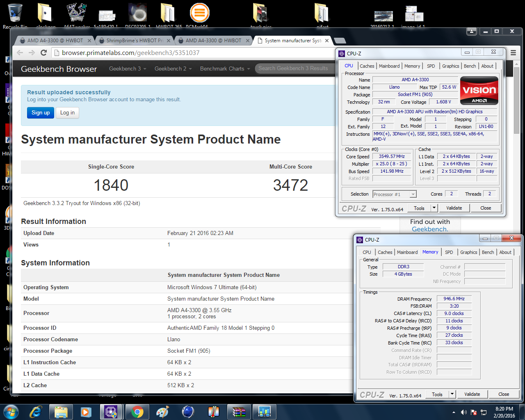Screen dimensions: 525x420
Task: Follow the Geekbench link in the sidebar
Action: click(x=430, y=229)
